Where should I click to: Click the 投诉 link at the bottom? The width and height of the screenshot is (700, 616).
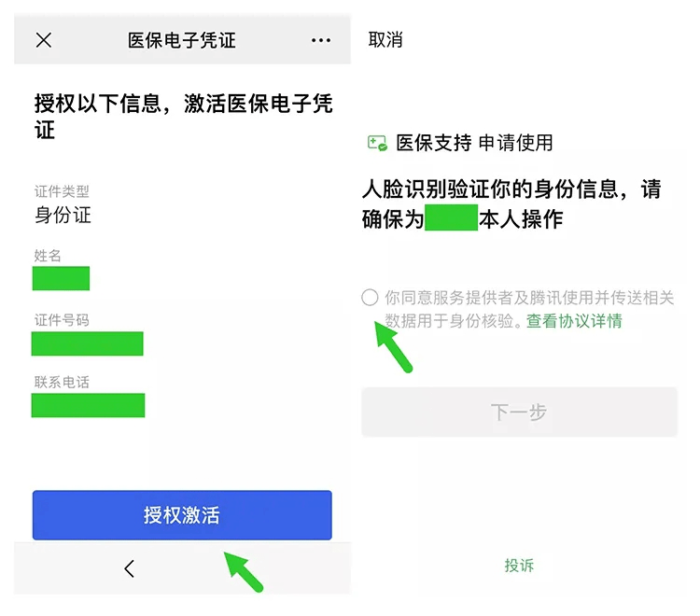[519, 566]
